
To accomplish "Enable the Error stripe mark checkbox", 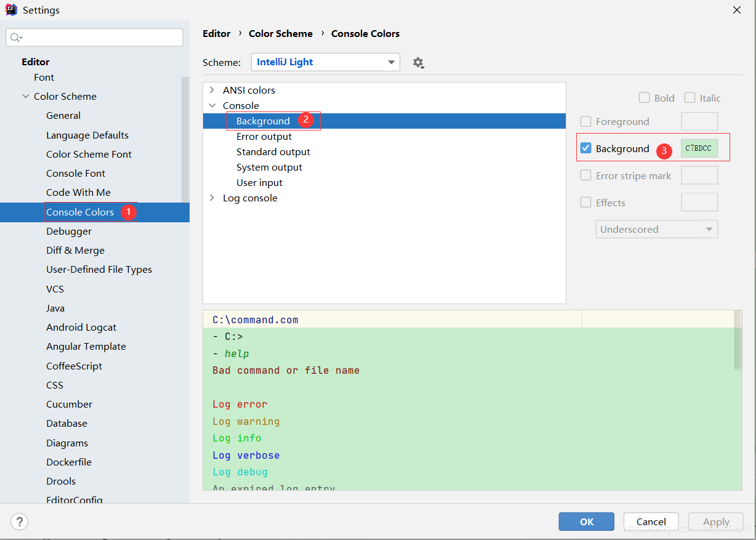I will pyautogui.click(x=586, y=175).
